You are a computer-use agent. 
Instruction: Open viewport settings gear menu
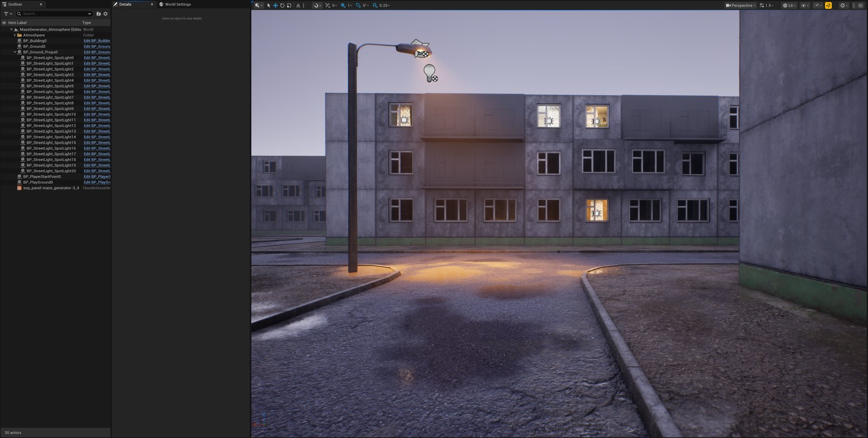pyautogui.click(x=844, y=5)
